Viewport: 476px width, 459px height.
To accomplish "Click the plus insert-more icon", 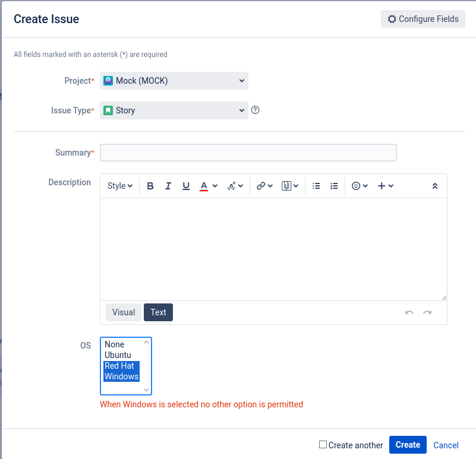I will [382, 186].
